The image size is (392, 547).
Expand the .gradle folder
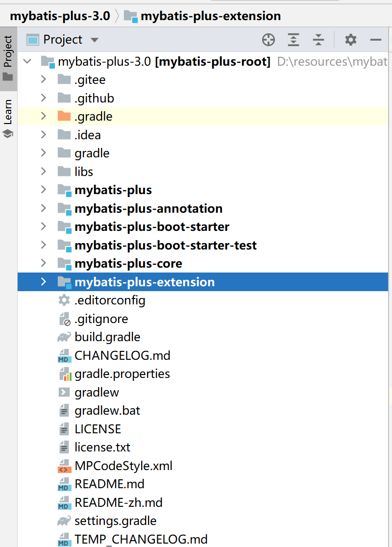pos(44,116)
